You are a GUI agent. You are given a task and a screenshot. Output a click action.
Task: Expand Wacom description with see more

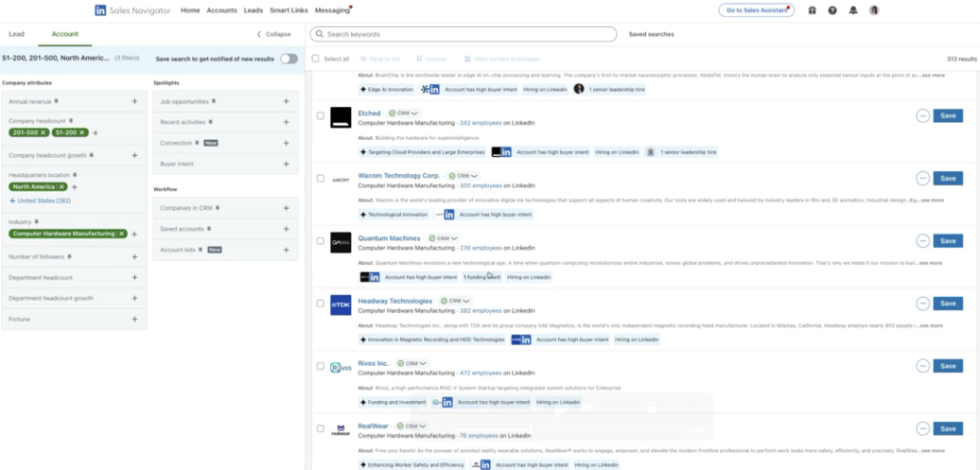pyautogui.click(x=930, y=201)
